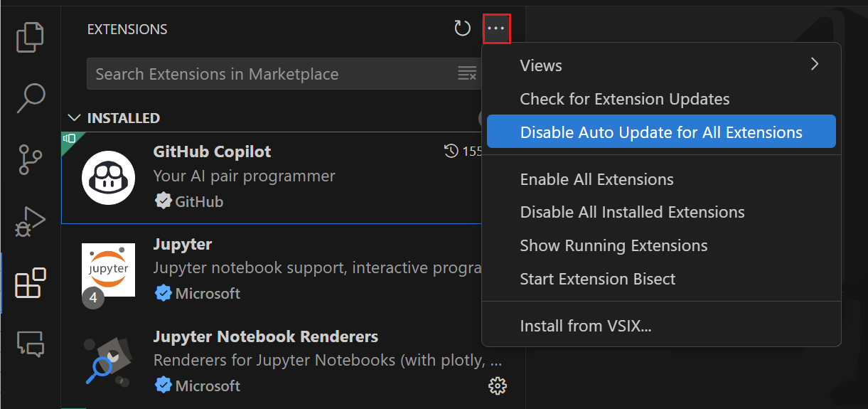Image resolution: width=868 pixels, height=409 pixels.
Task: Open the filter icon in search box
Action: (x=467, y=73)
